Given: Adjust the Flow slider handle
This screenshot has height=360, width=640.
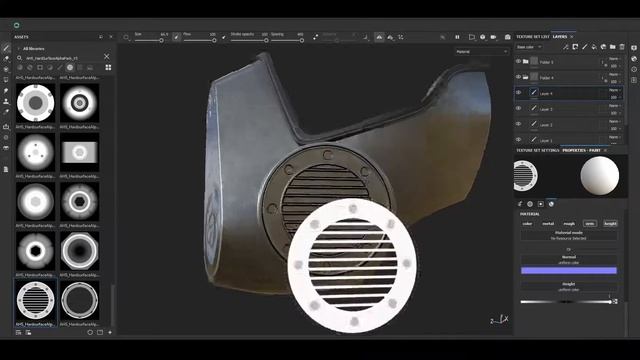Looking at the screenshot, I should 214,40.
